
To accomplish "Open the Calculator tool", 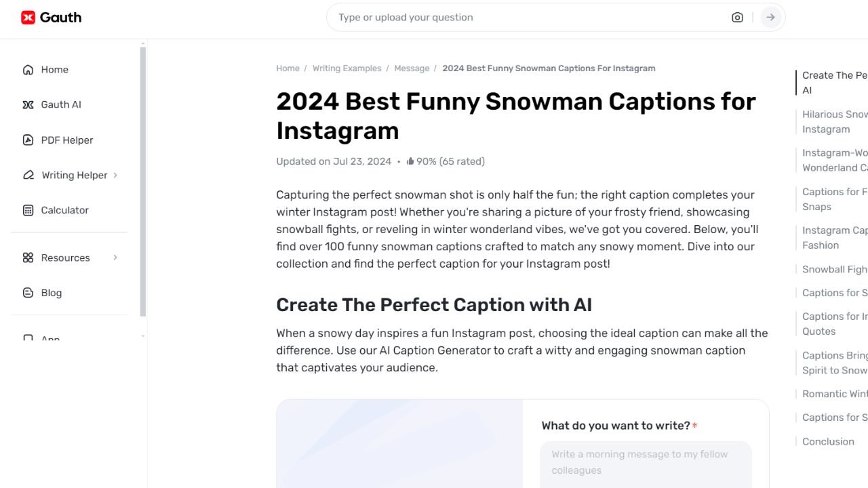I will 64,210.
